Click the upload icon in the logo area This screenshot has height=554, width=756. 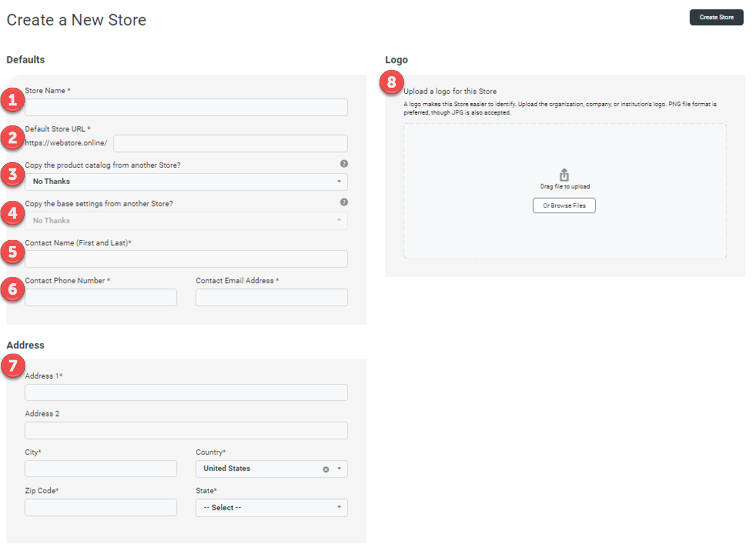click(564, 175)
